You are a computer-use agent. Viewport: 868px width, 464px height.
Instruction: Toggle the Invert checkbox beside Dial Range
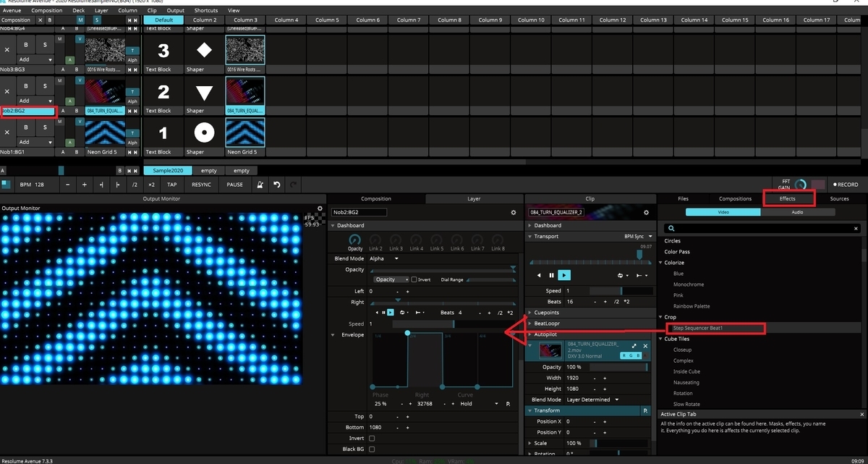click(x=414, y=279)
